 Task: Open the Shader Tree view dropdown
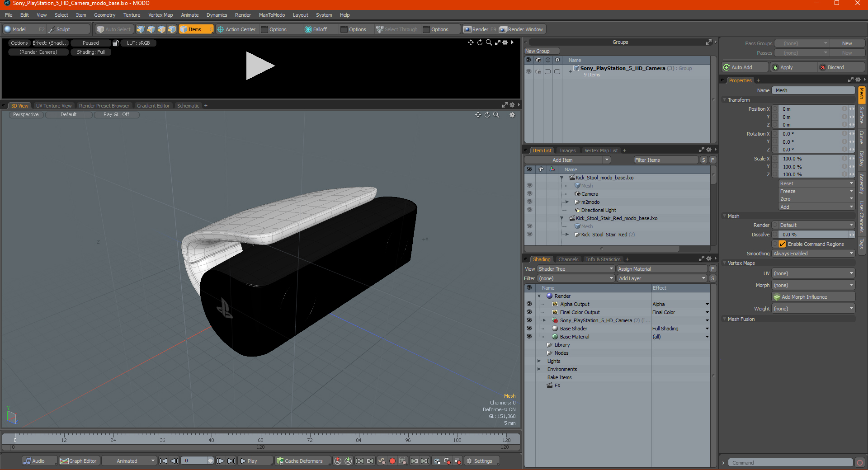tap(576, 269)
